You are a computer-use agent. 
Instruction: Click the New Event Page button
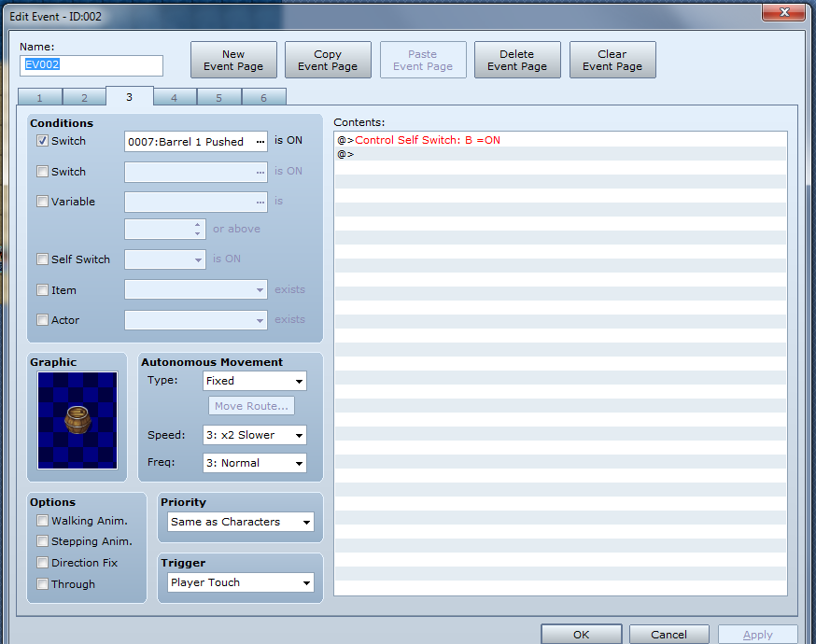[x=233, y=61]
